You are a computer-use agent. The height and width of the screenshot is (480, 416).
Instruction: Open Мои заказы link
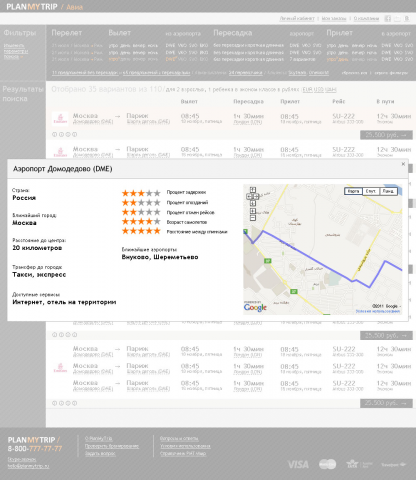(x=334, y=19)
